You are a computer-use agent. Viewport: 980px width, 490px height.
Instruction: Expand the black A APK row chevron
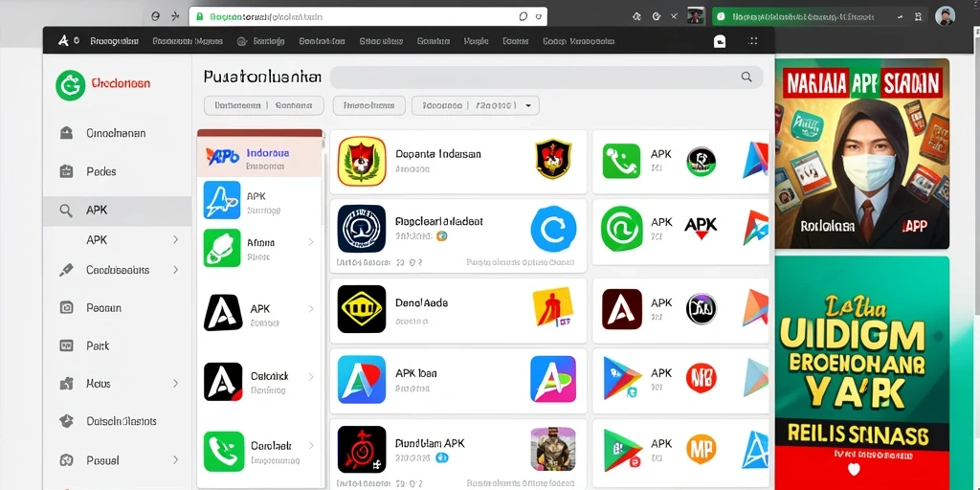[x=311, y=309]
